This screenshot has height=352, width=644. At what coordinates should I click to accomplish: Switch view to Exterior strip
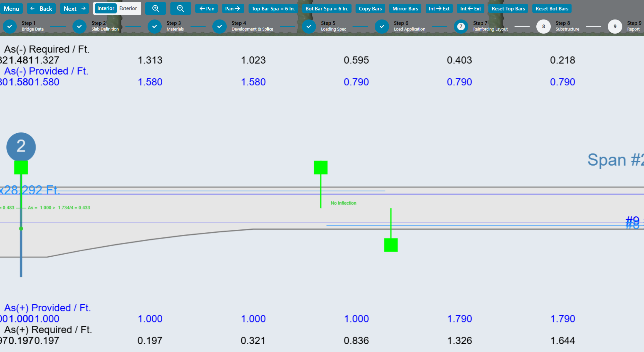click(x=128, y=9)
